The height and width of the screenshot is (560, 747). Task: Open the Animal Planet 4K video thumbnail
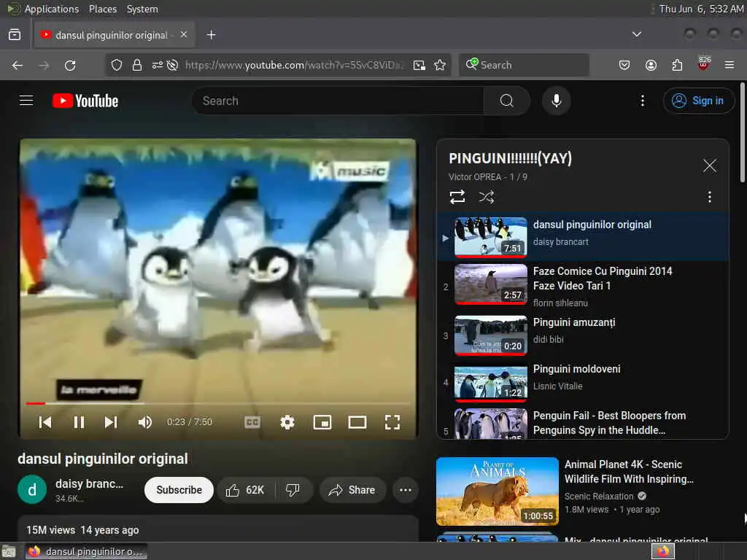(498, 491)
